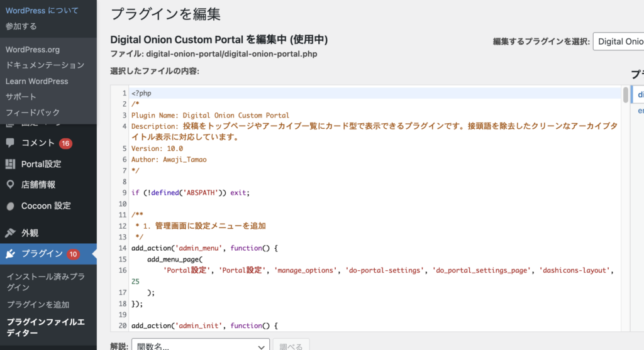
Task: Click the red 16 comments badge
Action: point(65,143)
